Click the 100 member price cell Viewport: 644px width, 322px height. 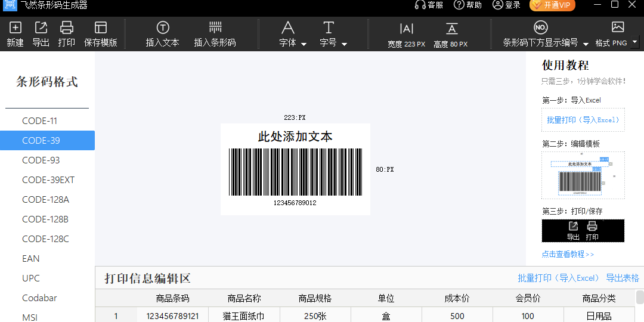click(528, 315)
